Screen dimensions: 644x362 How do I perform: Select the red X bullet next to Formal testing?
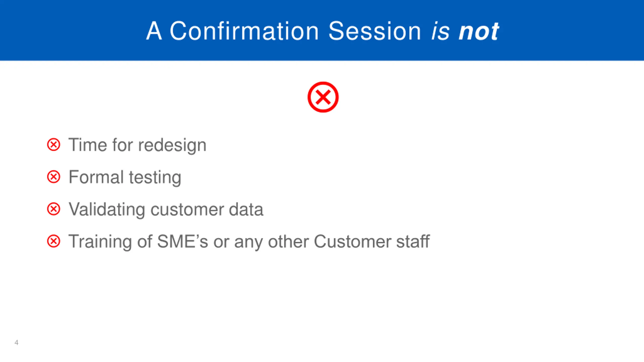pos(54,177)
